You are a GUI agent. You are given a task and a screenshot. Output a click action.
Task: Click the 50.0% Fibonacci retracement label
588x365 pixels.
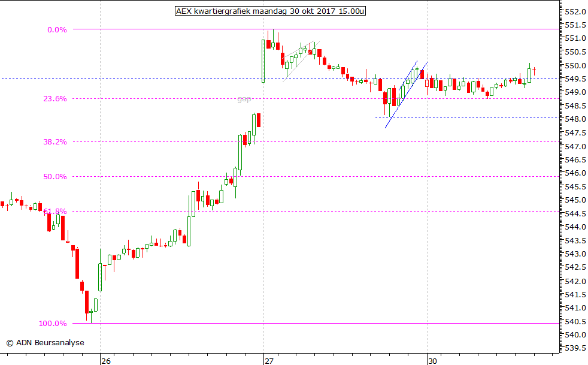point(55,177)
